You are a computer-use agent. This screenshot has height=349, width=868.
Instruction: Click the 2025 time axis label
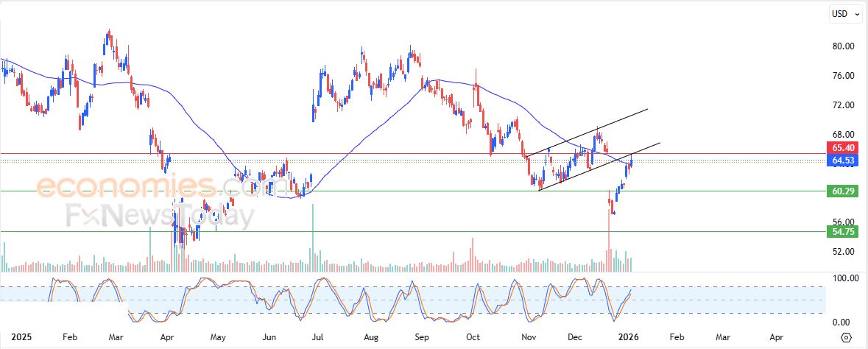pos(21,336)
